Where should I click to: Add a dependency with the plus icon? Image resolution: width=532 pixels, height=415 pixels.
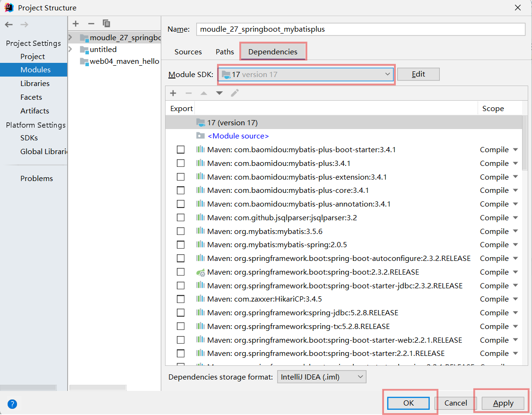[173, 93]
